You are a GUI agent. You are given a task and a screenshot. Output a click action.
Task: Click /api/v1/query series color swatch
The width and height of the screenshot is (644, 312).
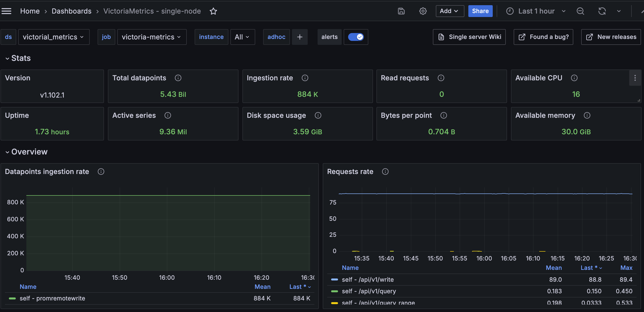click(335, 291)
